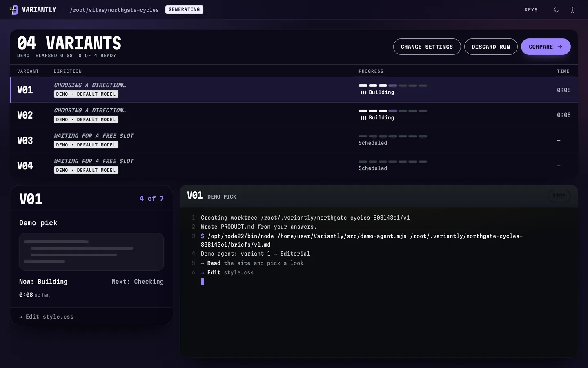Image resolution: width=588 pixels, height=368 pixels.
Task: Click the TIME column header
Action: click(563, 71)
